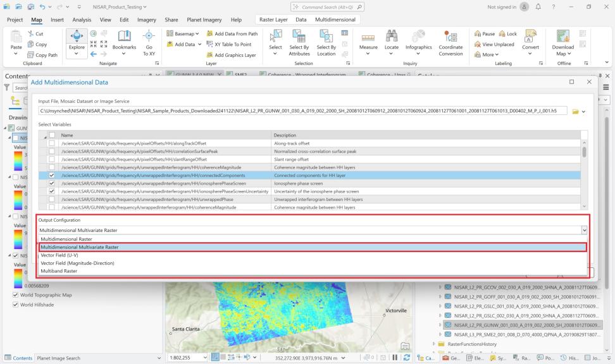The image size is (615, 364).
Task: Open the Basemap dropdown
Action: pyautogui.click(x=182, y=33)
